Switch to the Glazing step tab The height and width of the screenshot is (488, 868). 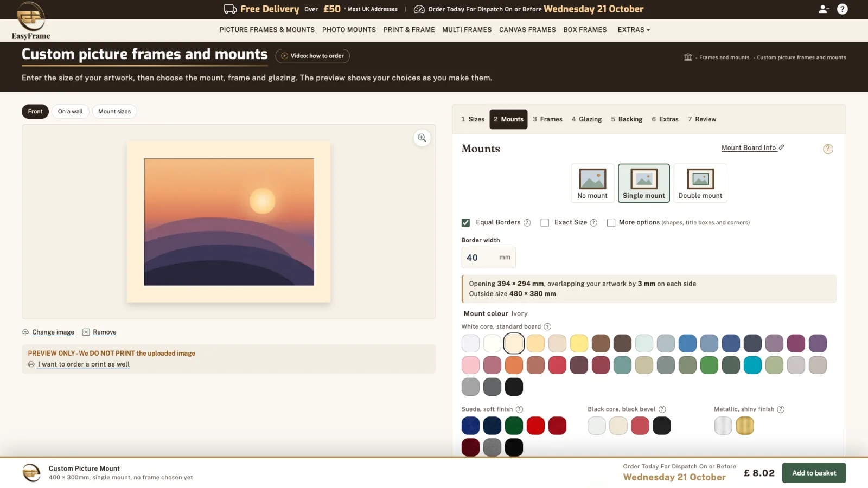(x=586, y=119)
